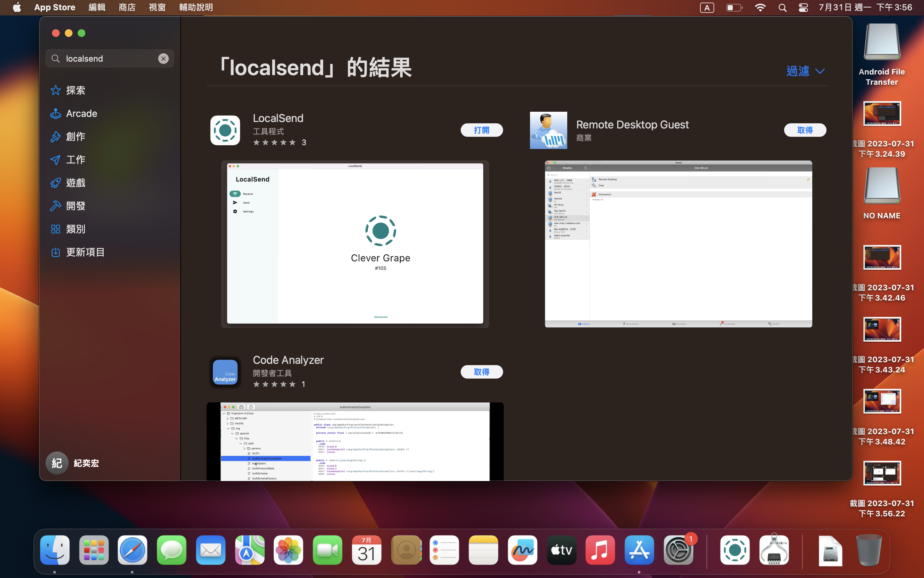Open account 紀奕宏 at sidebar bottom
Viewport: 924px width, 578px height.
[73, 463]
